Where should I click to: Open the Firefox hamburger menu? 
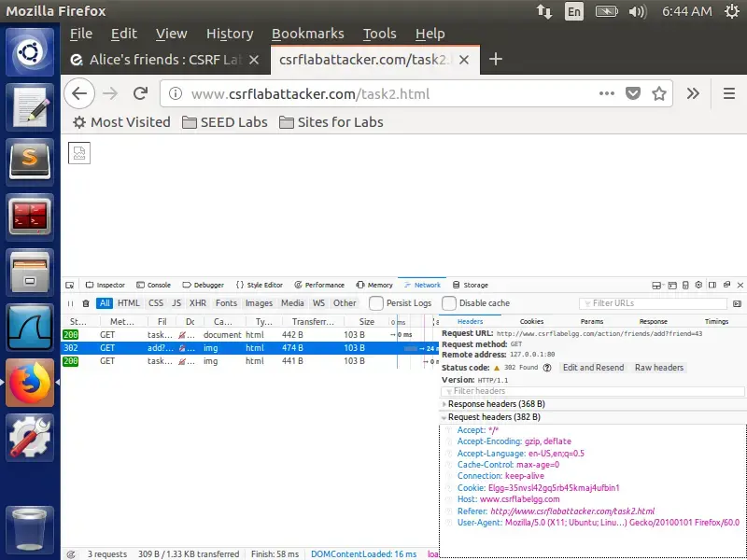coord(729,94)
